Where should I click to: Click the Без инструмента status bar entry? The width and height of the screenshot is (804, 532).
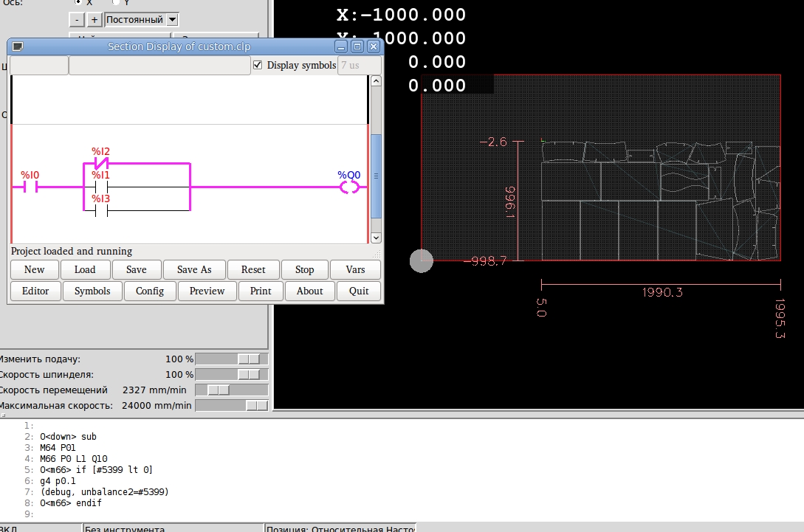click(x=125, y=528)
